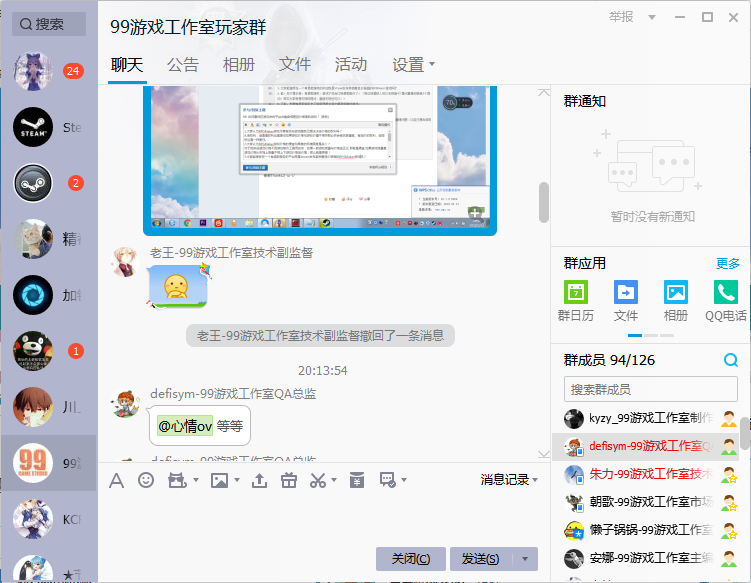Image resolution: width=751 pixels, height=583 pixels.
Task: Click the 更多 link in 群应用
Action: pyautogui.click(x=728, y=263)
